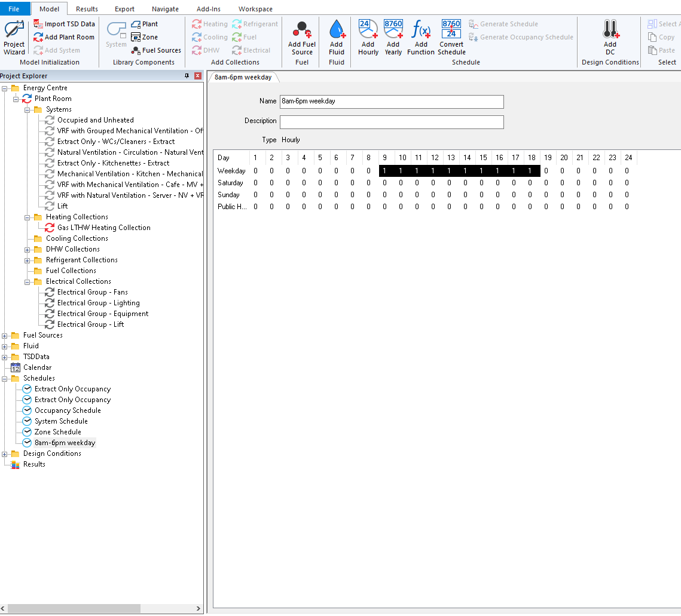681x616 pixels.
Task: Open the Workspace ribbon tab
Action: click(x=255, y=9)
